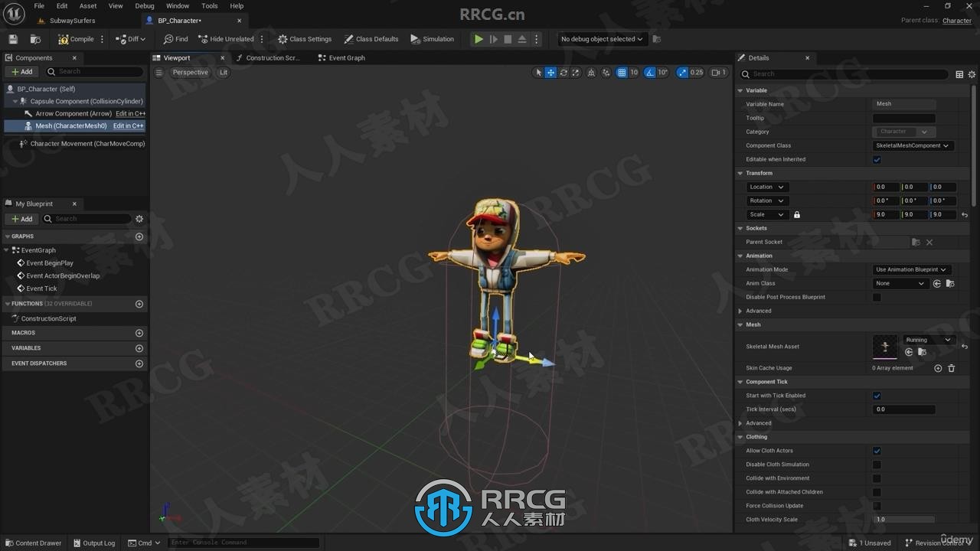This screenshot has width=980, height=551.
Task: Enable Collide with Environment checkbox
Action: pyautogui.click(x=877, y=478)
